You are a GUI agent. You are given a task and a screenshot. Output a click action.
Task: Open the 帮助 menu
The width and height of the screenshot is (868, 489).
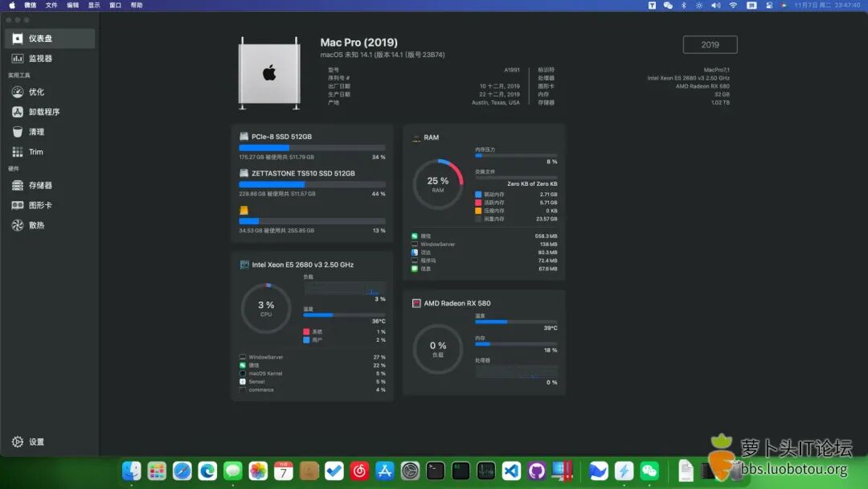coord(137,5)
